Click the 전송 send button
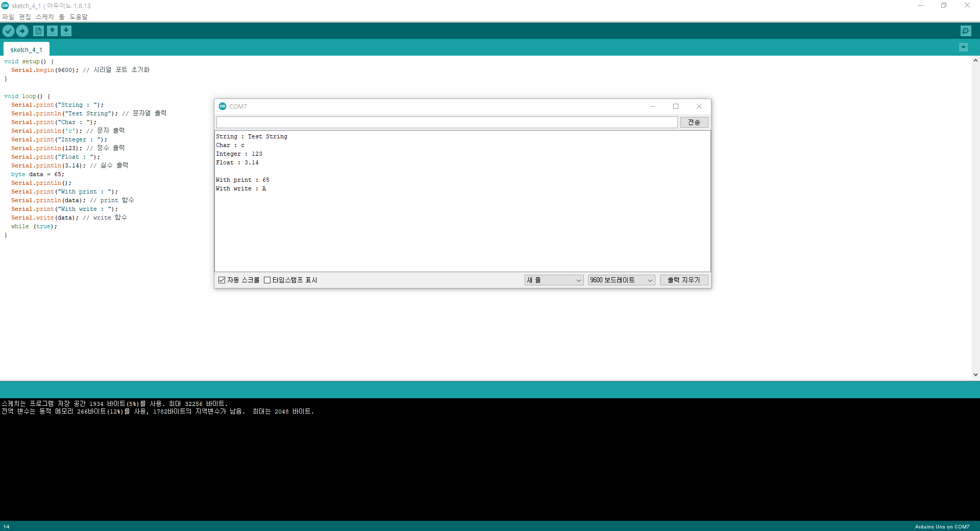The image size is (980, 531). pos(694,123)
